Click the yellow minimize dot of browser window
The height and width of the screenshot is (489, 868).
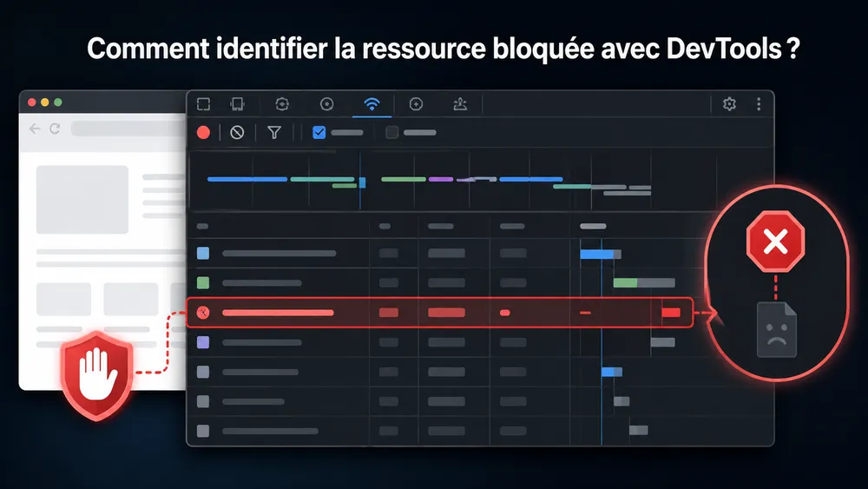[45, 102]
